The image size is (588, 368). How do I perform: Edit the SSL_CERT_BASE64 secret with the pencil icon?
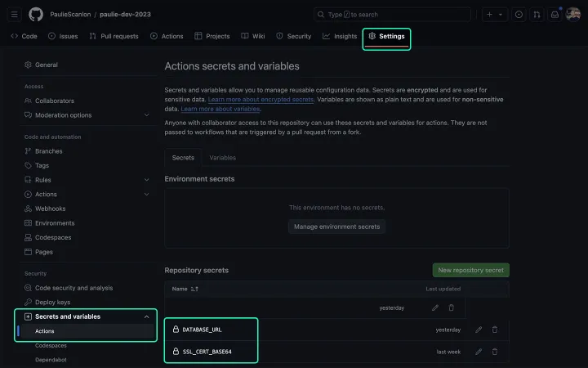(x=479, y=352)
